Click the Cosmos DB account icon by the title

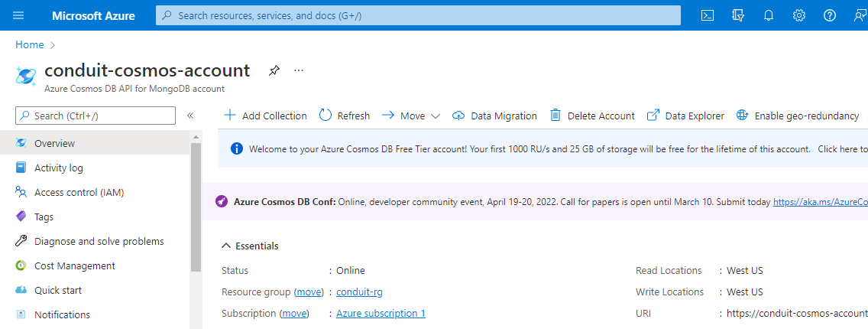[x=26, y=76]
